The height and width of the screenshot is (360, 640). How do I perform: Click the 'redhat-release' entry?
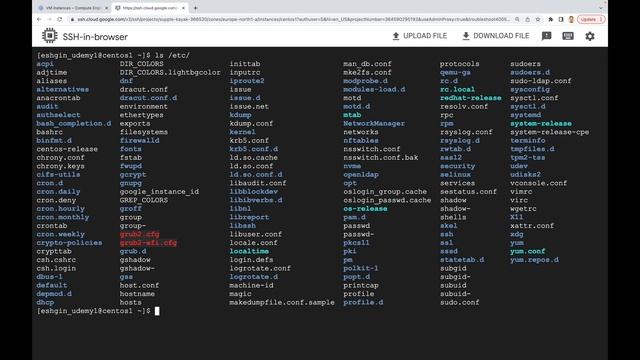[471, 98]
